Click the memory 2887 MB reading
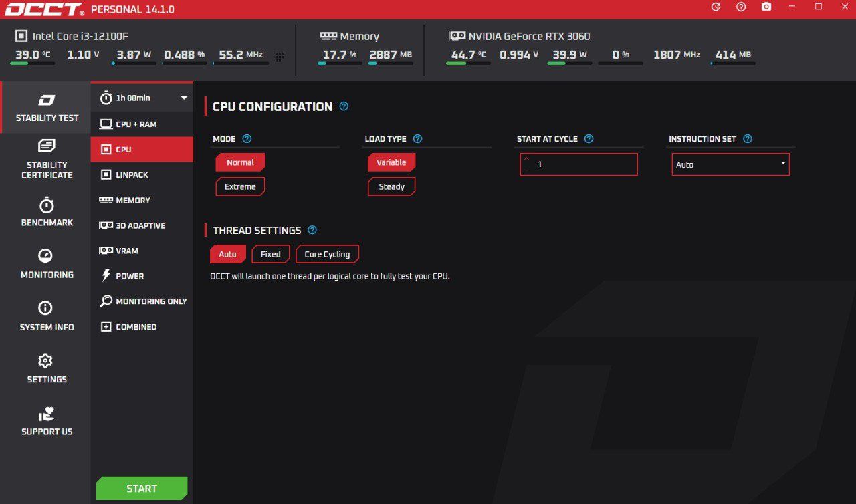This screenshot has height=504, width=856. [391, 55]
